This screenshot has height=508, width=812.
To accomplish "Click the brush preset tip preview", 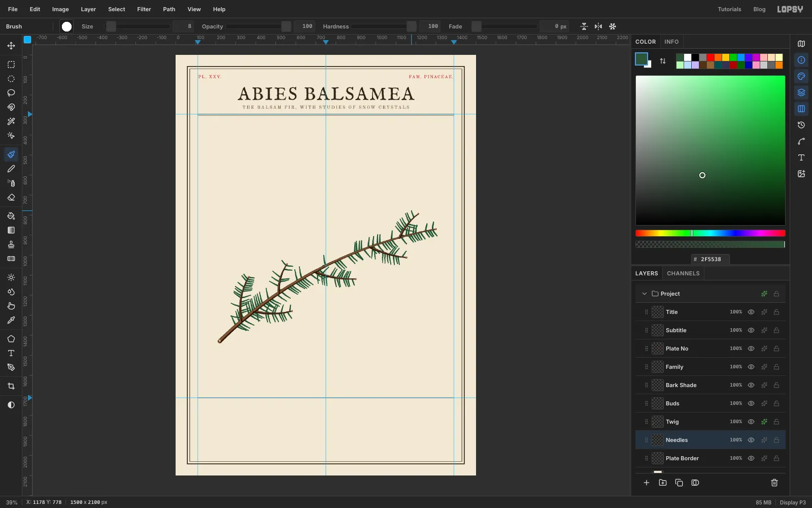I will [66, 26].
